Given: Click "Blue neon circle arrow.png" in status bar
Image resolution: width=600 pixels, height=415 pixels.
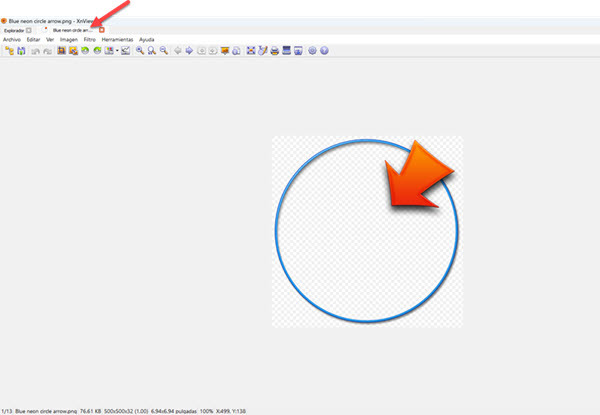Looking at the screenshot, I should click(46, 411).
